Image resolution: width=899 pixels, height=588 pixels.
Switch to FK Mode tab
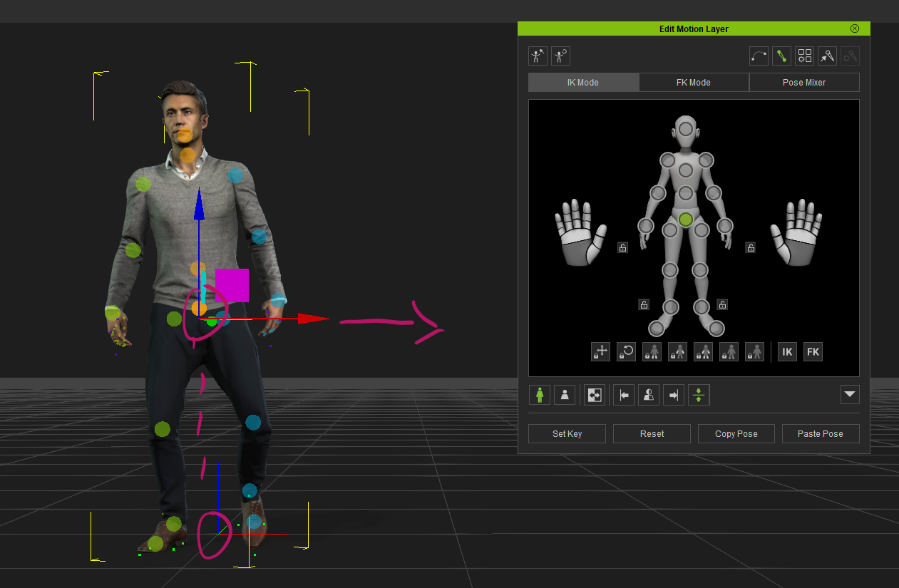[694, 83]
